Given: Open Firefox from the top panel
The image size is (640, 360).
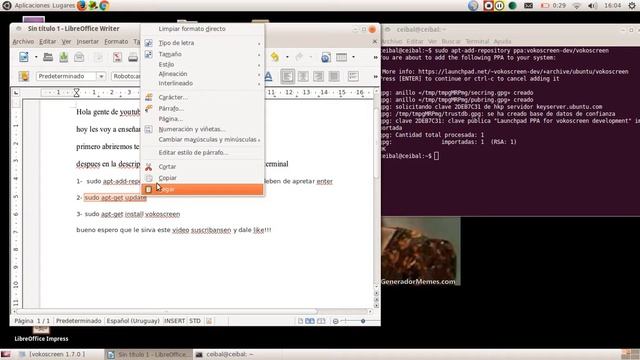Looking at the screenshot, I should [82, 5].
